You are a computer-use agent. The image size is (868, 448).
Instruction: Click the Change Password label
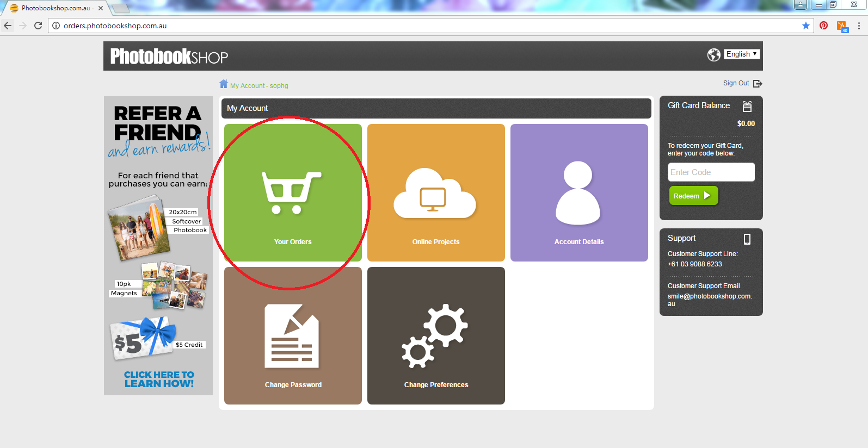click(293, 385)
